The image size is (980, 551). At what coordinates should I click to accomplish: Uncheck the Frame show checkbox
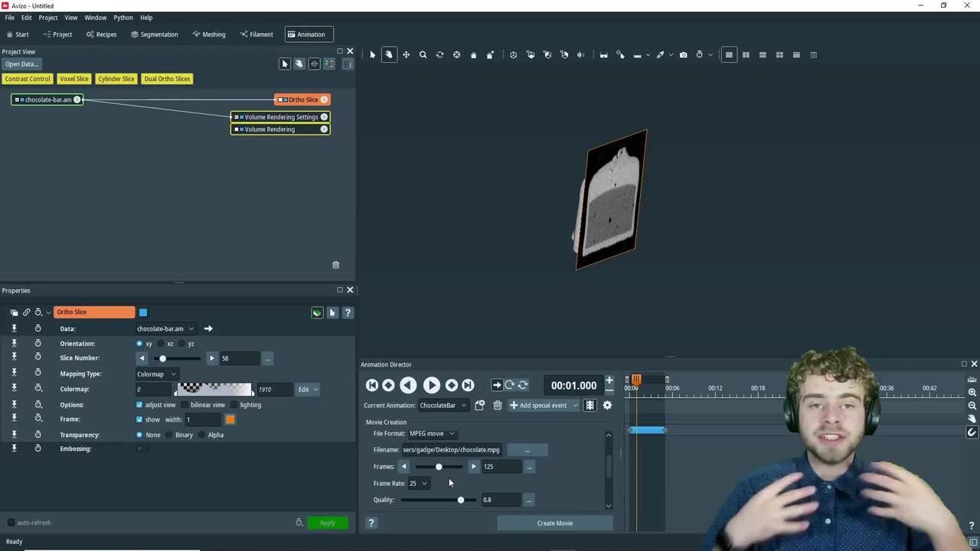click(x=139, y=419)
